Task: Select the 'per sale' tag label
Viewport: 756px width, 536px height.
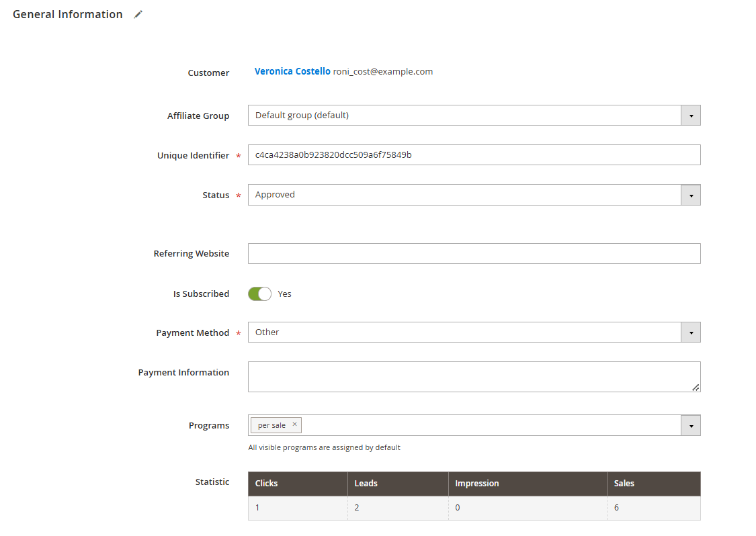Action: (x=271, y=425)
